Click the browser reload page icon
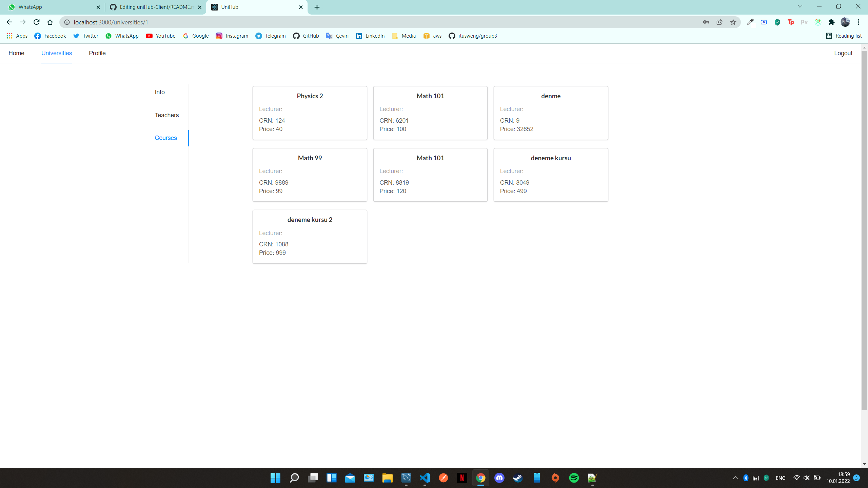The height and width of the screenshot is (488, 868). tap(37, 22)
